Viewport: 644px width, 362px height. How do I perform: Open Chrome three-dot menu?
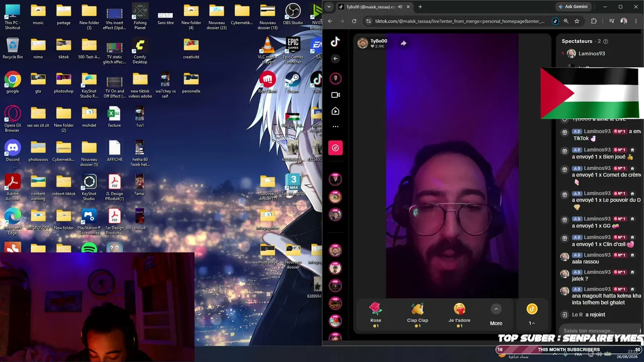(636, 21)
